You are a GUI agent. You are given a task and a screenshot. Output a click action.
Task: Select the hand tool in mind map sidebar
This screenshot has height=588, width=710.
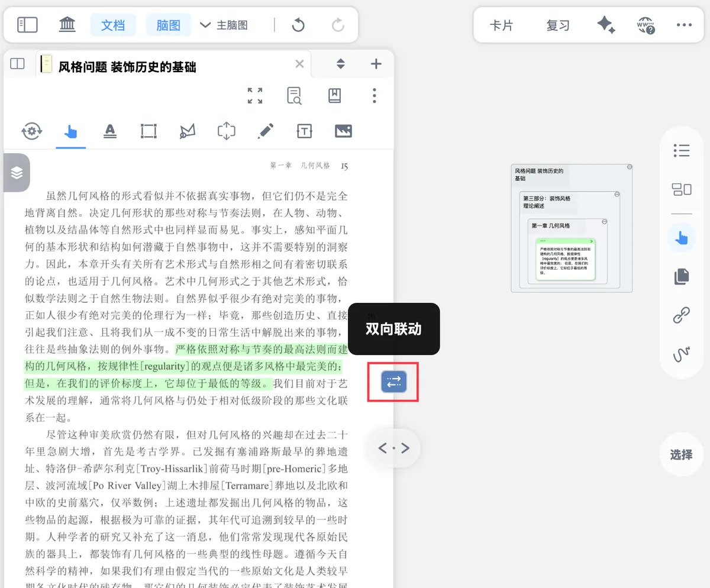(682, 238)
